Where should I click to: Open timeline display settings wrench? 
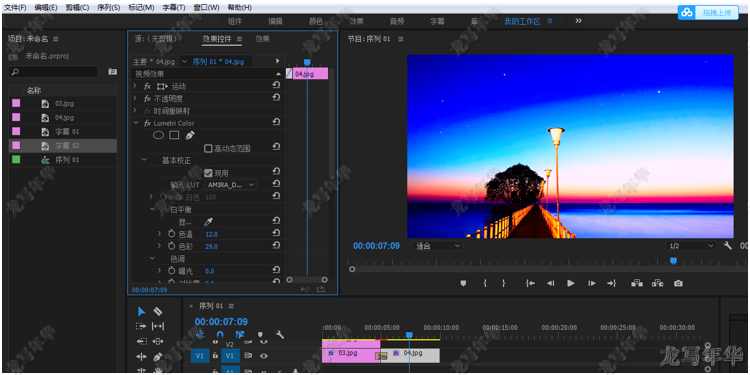280,335
